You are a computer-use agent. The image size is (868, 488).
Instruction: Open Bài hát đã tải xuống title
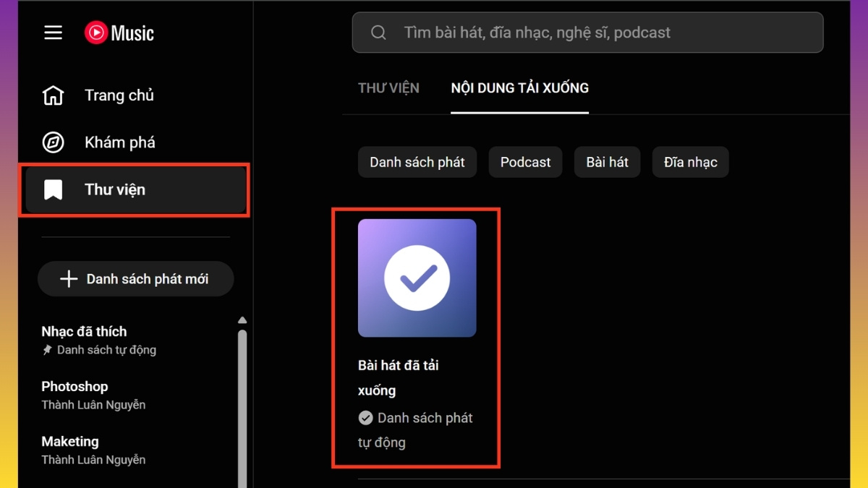point(399,378)
